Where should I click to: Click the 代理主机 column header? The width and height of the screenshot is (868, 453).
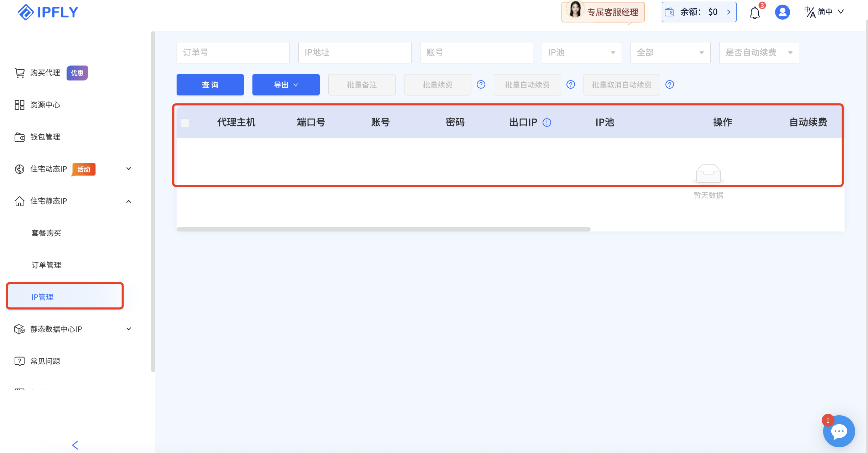[236, 123]
